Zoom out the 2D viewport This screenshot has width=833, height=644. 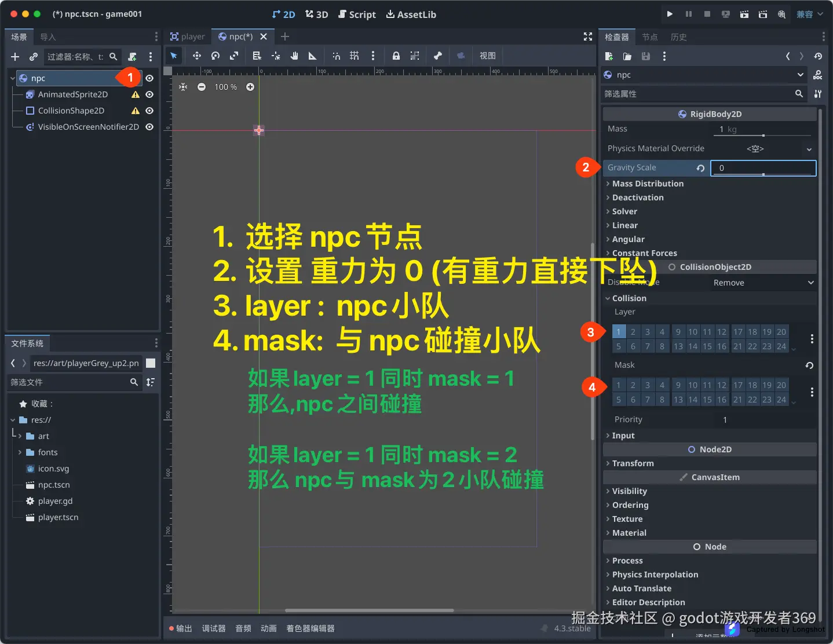point(202,87)
